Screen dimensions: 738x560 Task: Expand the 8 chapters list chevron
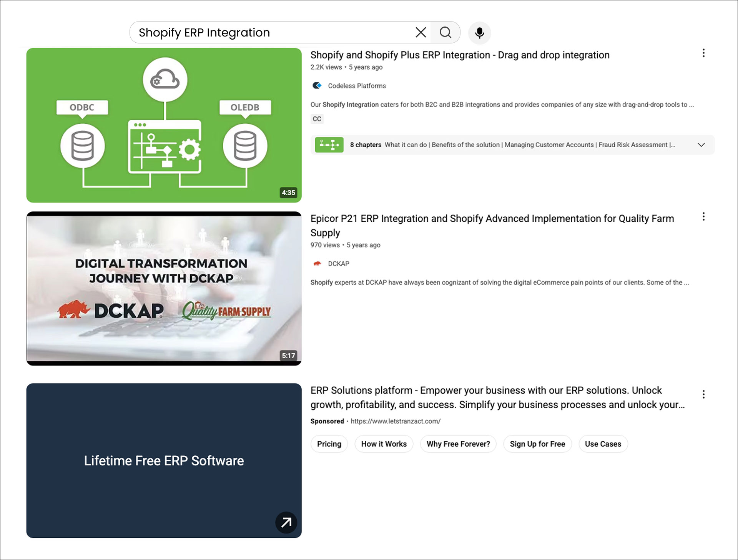(x=701, y=145)
